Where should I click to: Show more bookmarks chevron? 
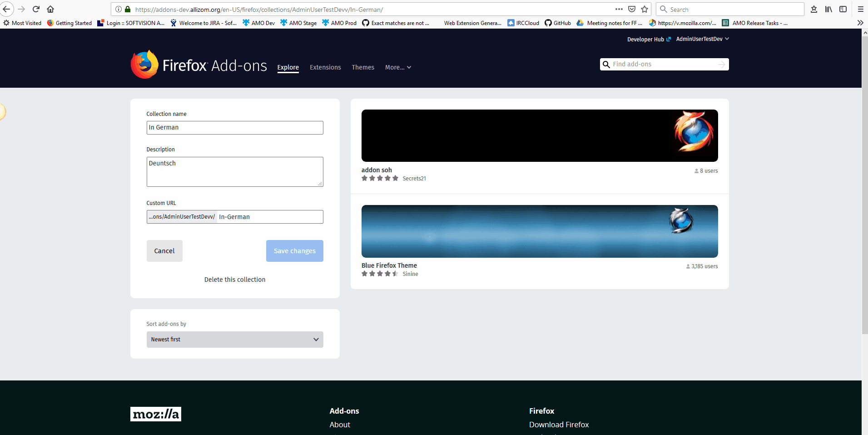(860, 23)
